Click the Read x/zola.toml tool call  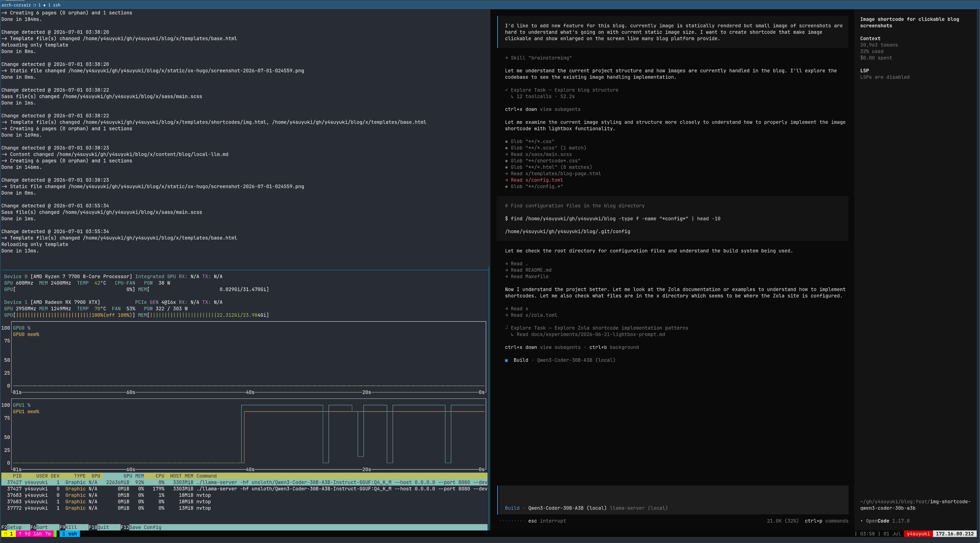pyautogui.click(x=531, y=315)
